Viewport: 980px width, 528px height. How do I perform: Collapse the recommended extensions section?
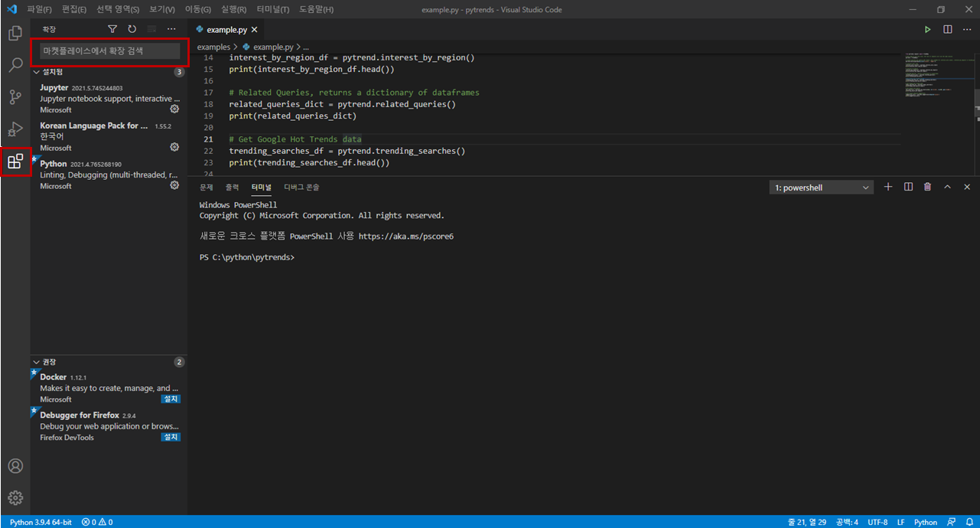(x=107, y=362)
